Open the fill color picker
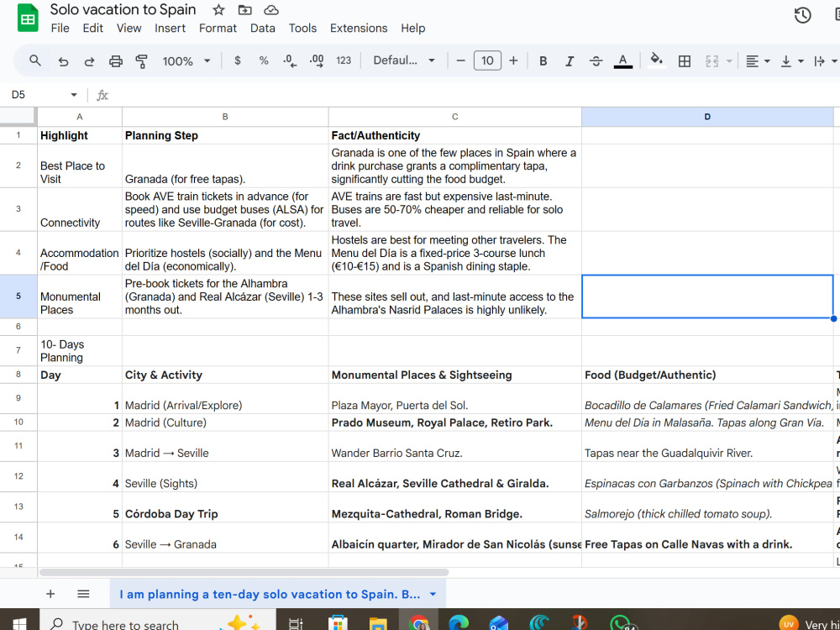The height and width of the screenshot is (630, 840). point(656,60)
